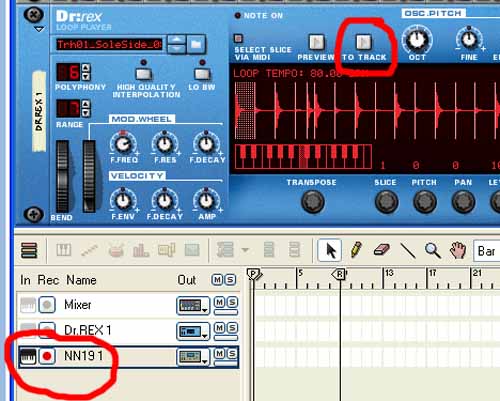Select the Dr.REX 1 track name
The image size is (500, 401).
point(88,330)
